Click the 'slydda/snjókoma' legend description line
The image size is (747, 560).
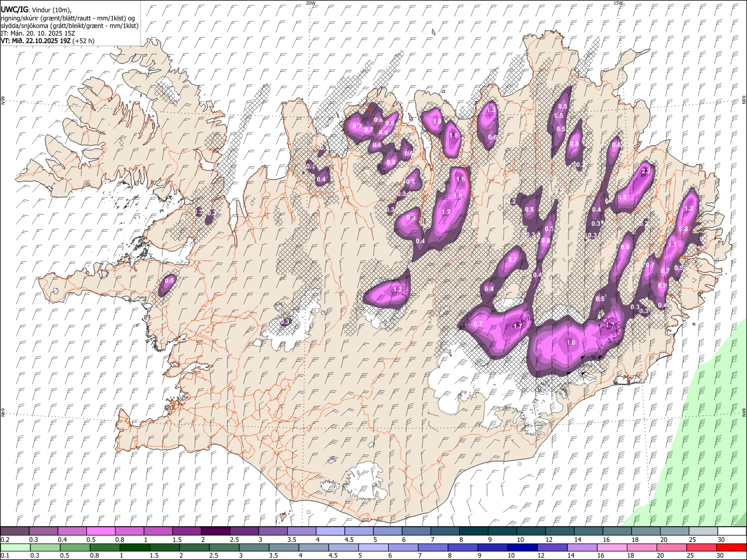click(x=69, y=26)
